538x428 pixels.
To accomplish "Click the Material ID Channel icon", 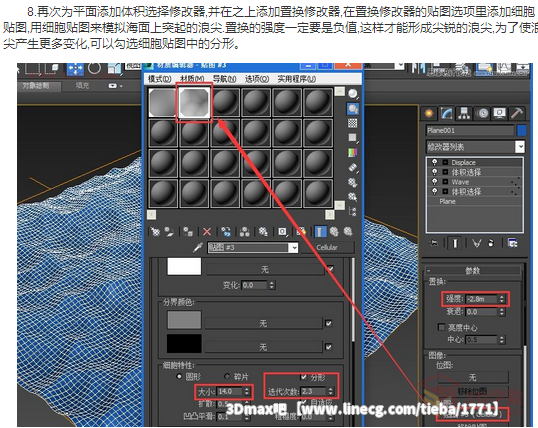I will (282, 232).
